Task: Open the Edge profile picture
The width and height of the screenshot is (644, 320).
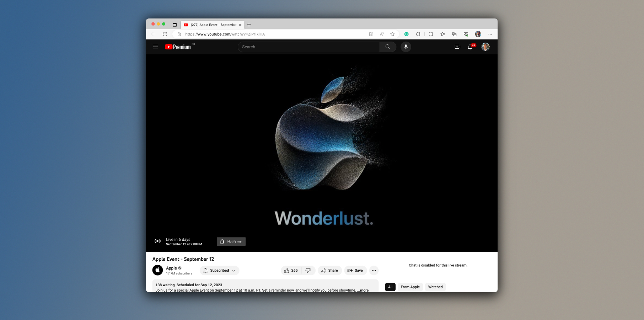Action: tap(478, 34)
